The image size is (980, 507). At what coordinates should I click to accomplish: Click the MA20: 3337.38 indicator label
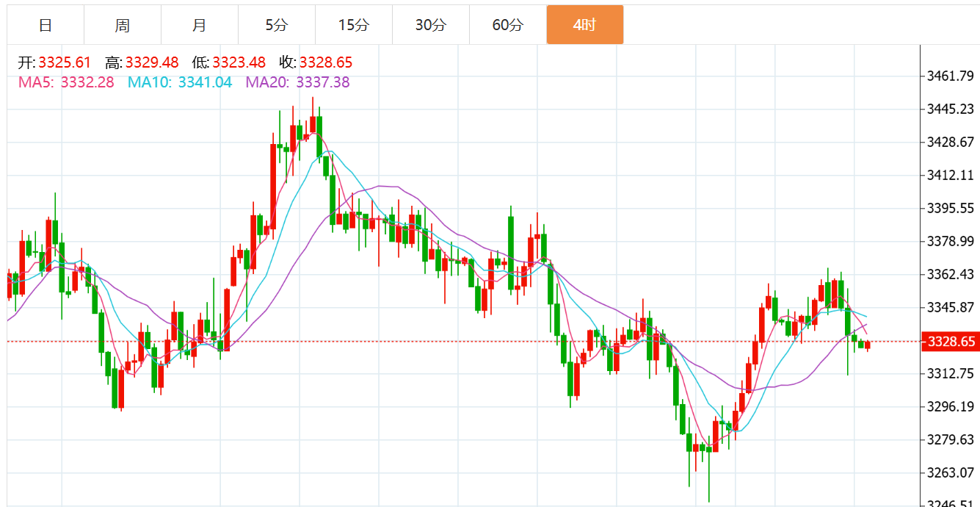(x=297, y=82)
